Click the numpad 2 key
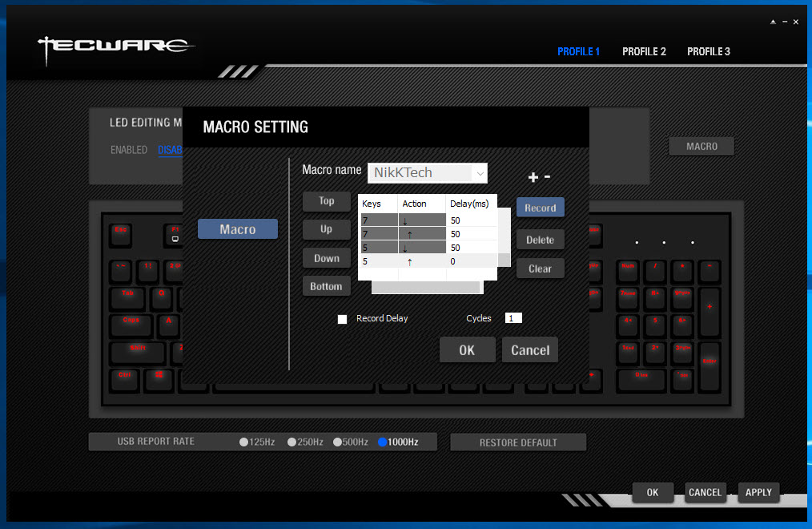Screen dimensions: 812x529 655,353
